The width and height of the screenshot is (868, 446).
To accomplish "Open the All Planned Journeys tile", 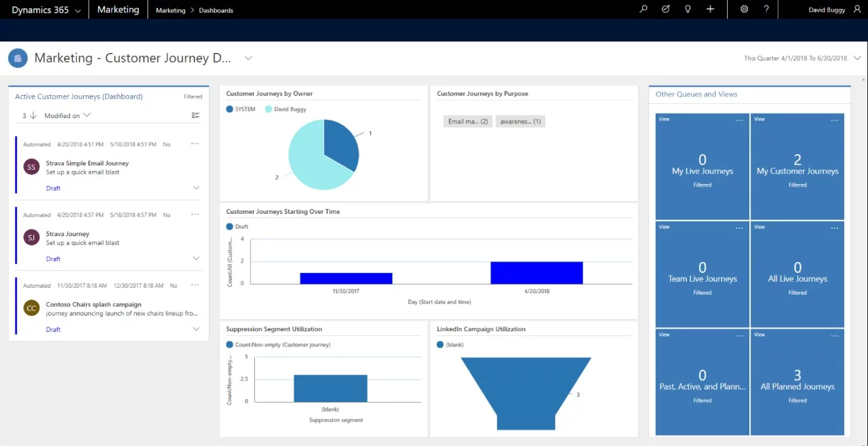I will pyautogui.click(x=797, y=382).
